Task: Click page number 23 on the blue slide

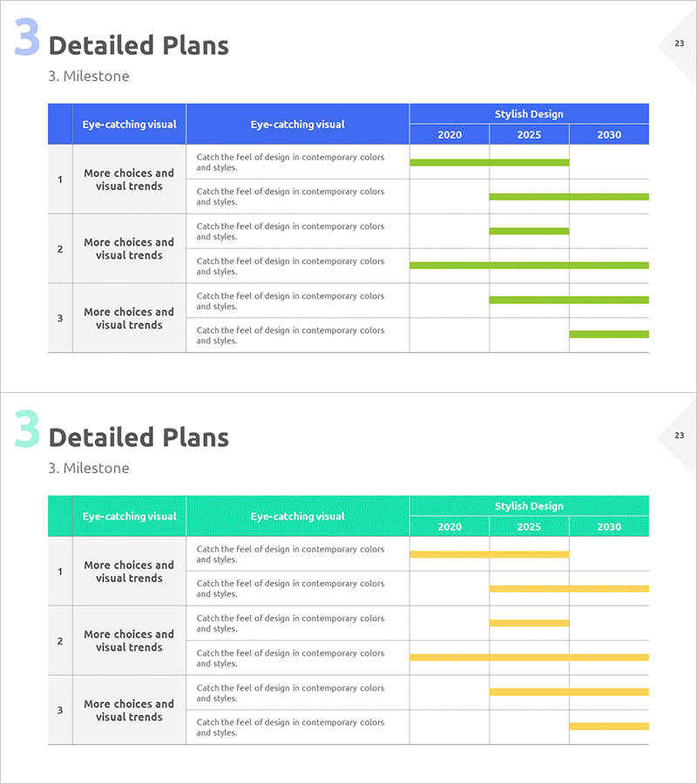Action: (x=680, y=43)
